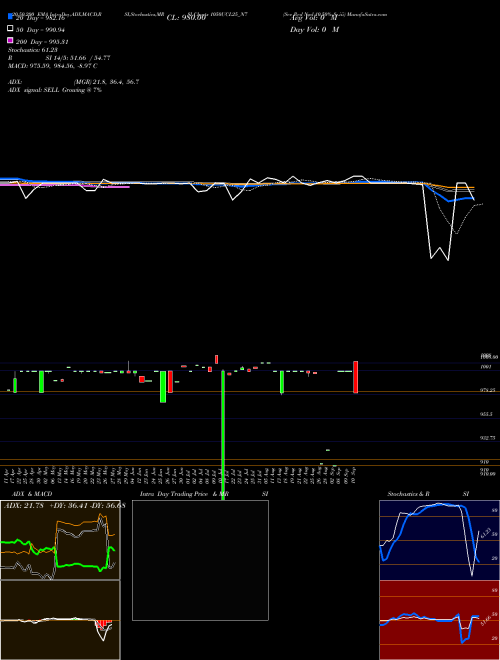Screen dimensions: 500x660
Task: Open the MunafaSutra.com link at top right
Action: click(367, 14)
